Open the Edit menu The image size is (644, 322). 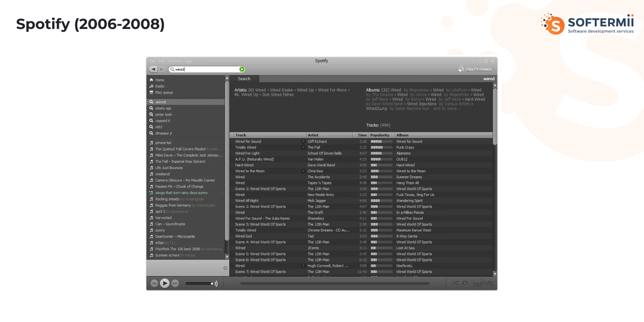[162, 61]
